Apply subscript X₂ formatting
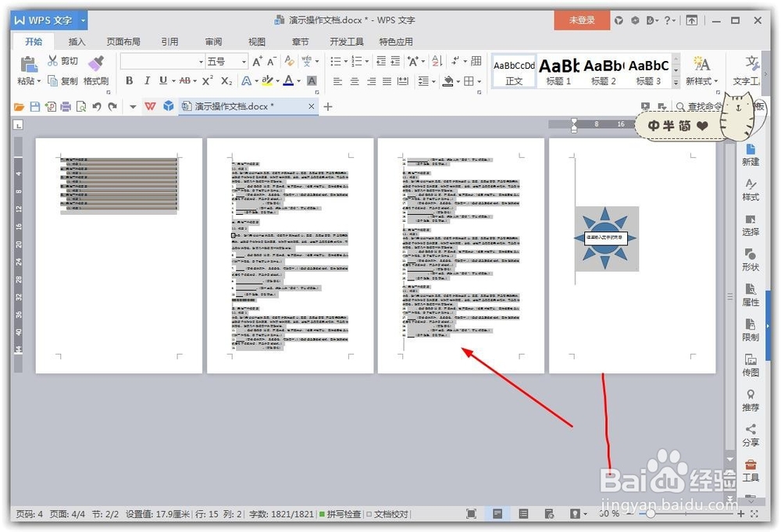This screenshot has width=781, height=532. tap(226, 80)
